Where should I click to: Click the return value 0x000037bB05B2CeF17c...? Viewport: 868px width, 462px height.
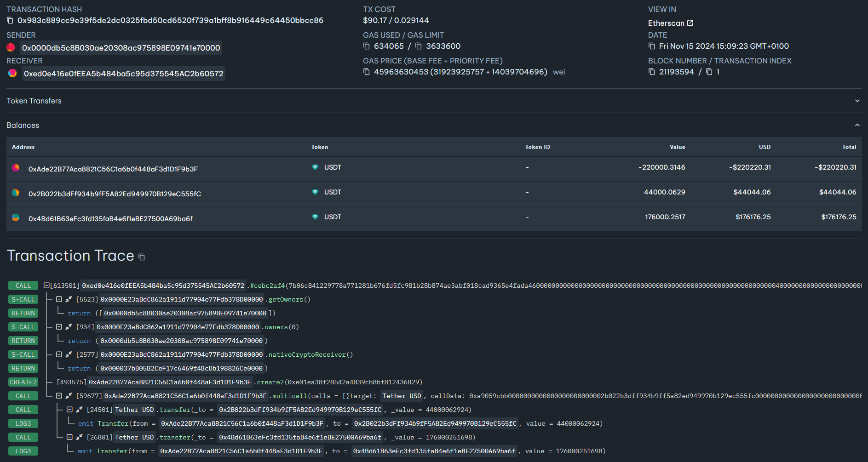point(181,368)
